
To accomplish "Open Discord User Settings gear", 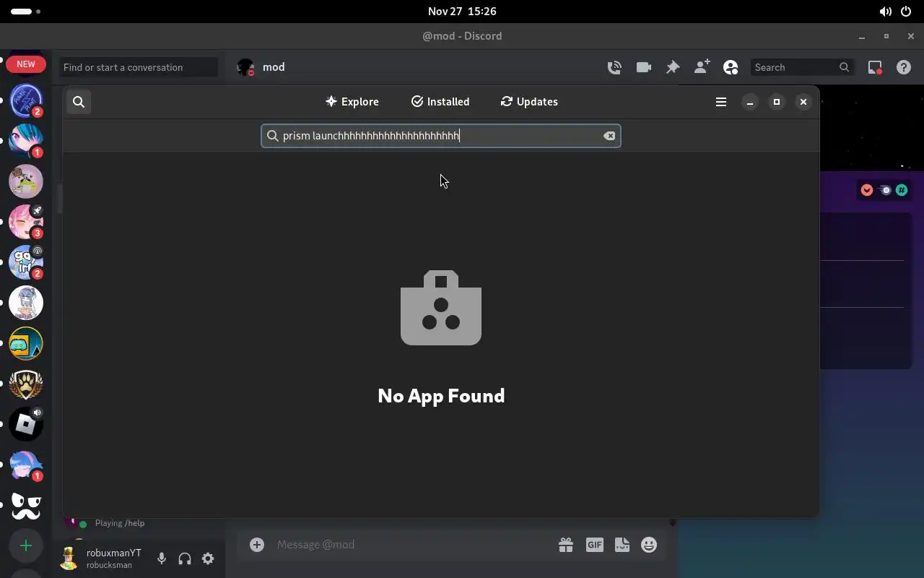I will coord(208,558).
